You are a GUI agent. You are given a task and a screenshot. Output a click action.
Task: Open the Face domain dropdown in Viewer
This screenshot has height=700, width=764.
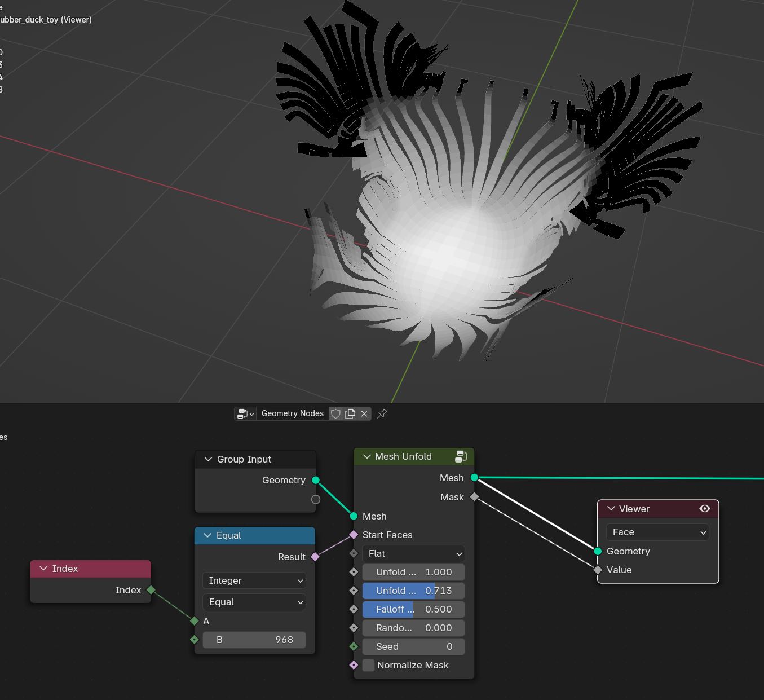[x=657, y=532]
